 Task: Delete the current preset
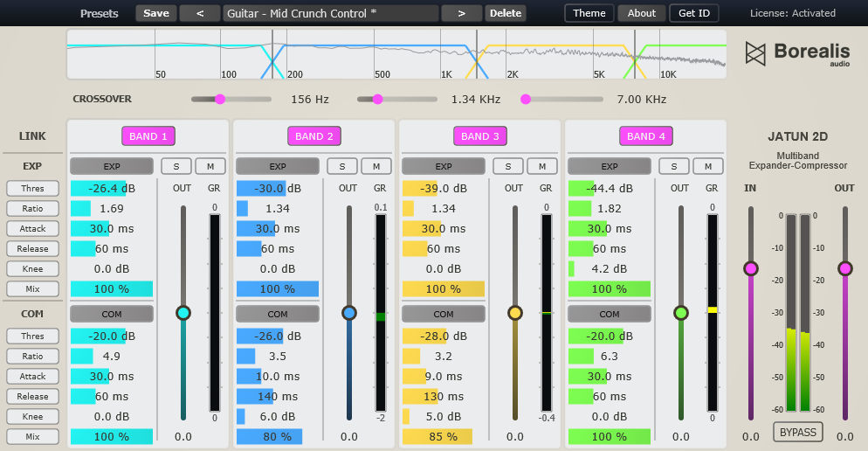tap(506, 13)
